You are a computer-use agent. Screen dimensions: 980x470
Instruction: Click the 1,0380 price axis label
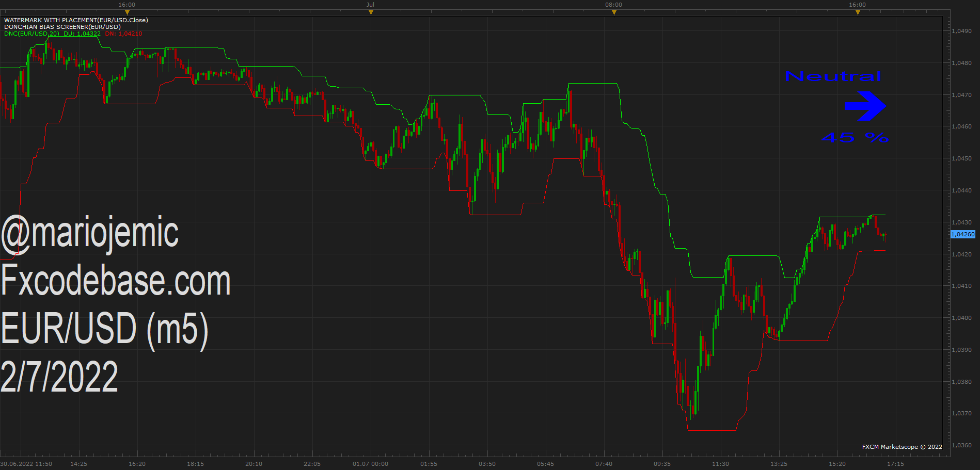point(961,382)
